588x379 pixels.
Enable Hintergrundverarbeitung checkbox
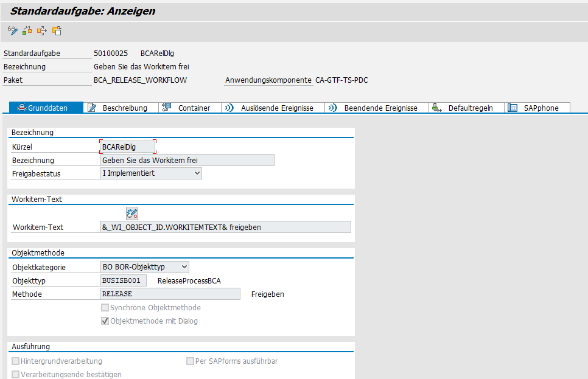click(x=16, y=361)
